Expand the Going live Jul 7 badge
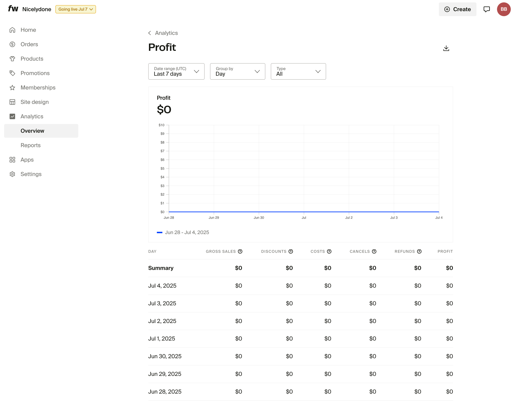This screenshot has height=420, width=519. tap(76, 9)
